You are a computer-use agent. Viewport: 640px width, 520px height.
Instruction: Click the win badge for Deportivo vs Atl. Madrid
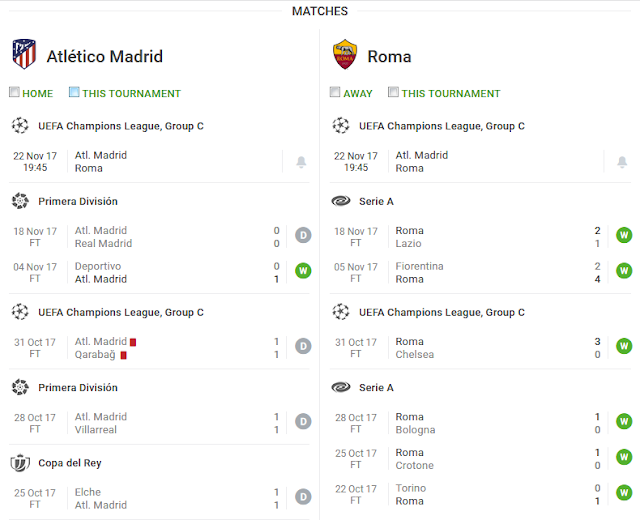click(303, 271)
